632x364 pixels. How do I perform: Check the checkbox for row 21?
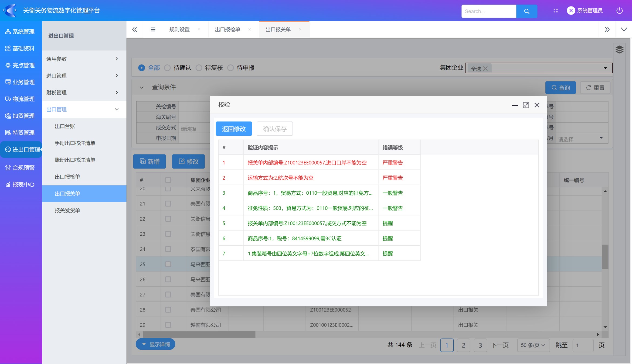point(168,204)
